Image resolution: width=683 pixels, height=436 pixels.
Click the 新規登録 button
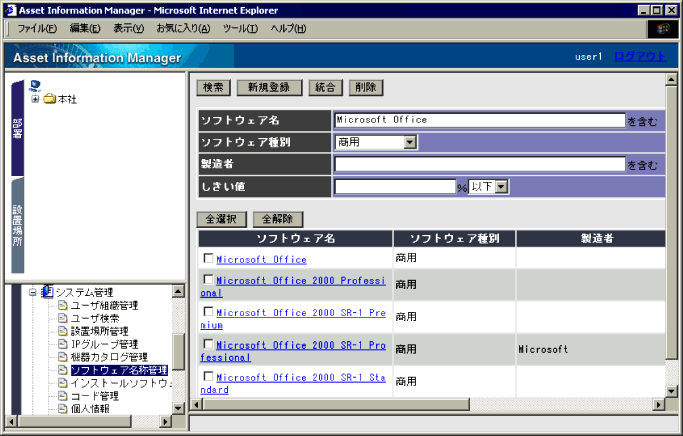(x=269, y=88)
